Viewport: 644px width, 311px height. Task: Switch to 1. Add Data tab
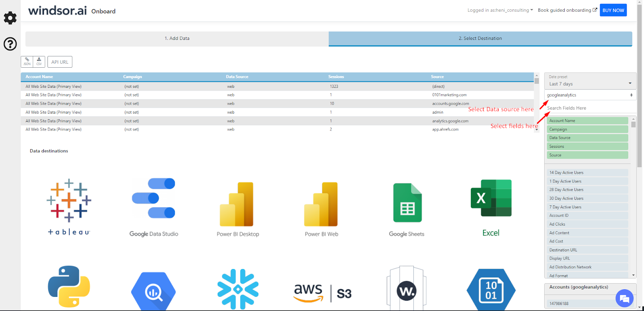coord(177,39)
